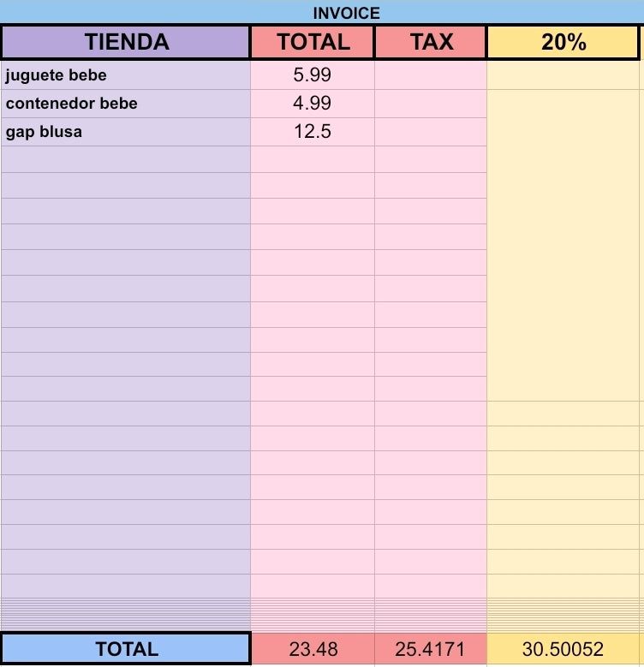Click the 20% column header

pyautogui.click(x=563, y=42)
